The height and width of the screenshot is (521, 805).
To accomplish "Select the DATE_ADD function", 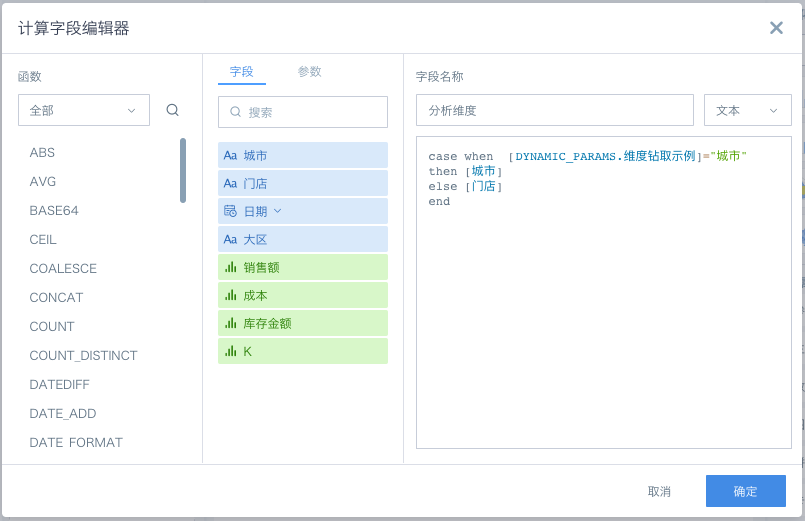I will [63, 413].
